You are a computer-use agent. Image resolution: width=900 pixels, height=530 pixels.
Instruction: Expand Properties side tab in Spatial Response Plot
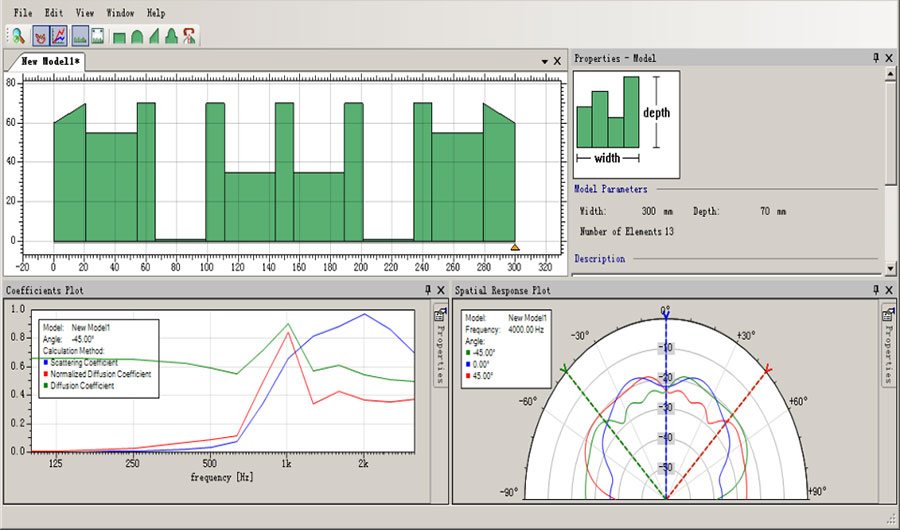[x=887, y=347]
